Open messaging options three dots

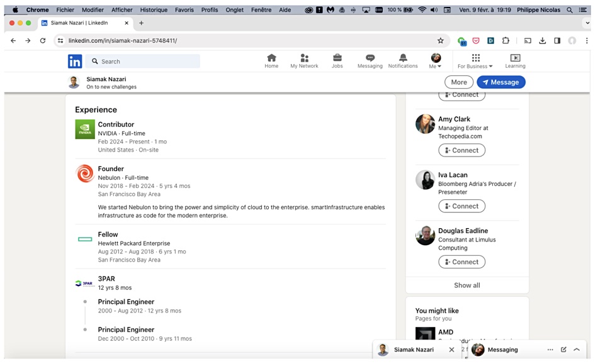(550, 350)
